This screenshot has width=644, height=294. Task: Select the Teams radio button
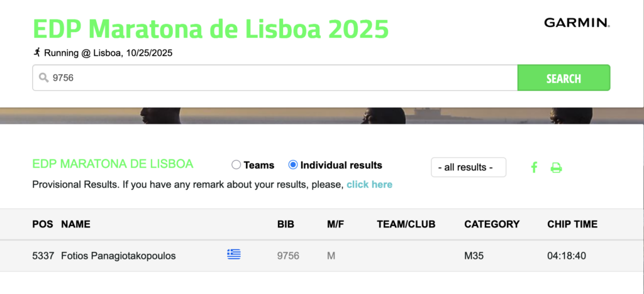236,165
